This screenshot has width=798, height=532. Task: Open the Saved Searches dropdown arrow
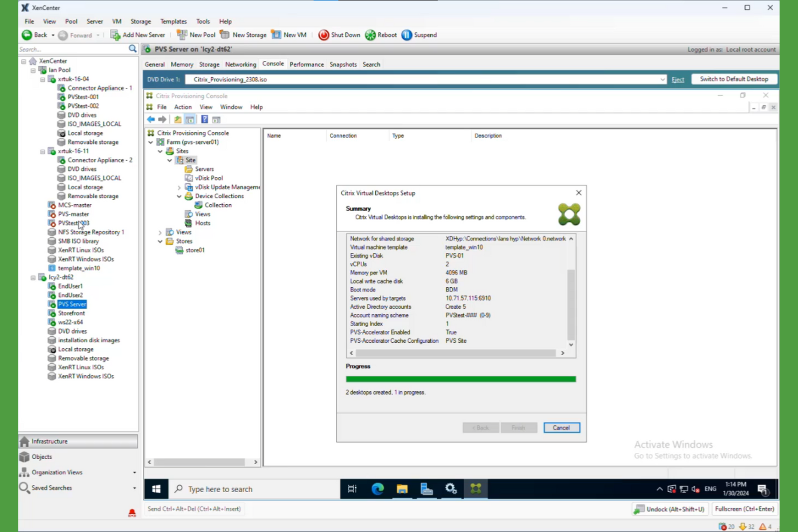coord(134,488)
